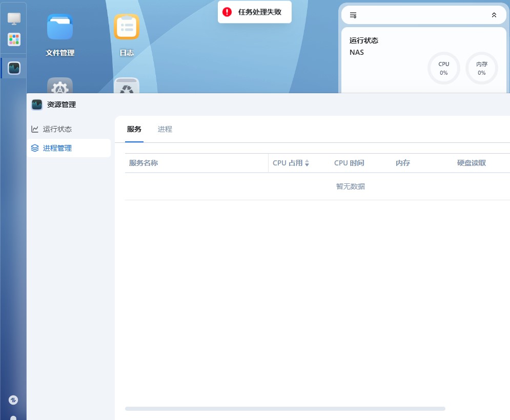Screen dimensions: 510x420
Task: Select 进程管理 in the sidebar
Action: [57, 148]
